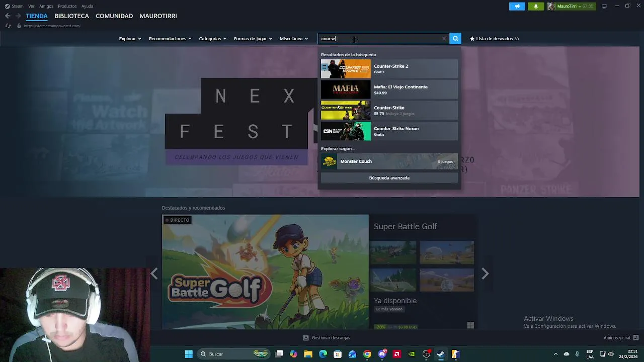Open Microsoft Store from the taskbar
644x362 pixels.
pos(338,354)
